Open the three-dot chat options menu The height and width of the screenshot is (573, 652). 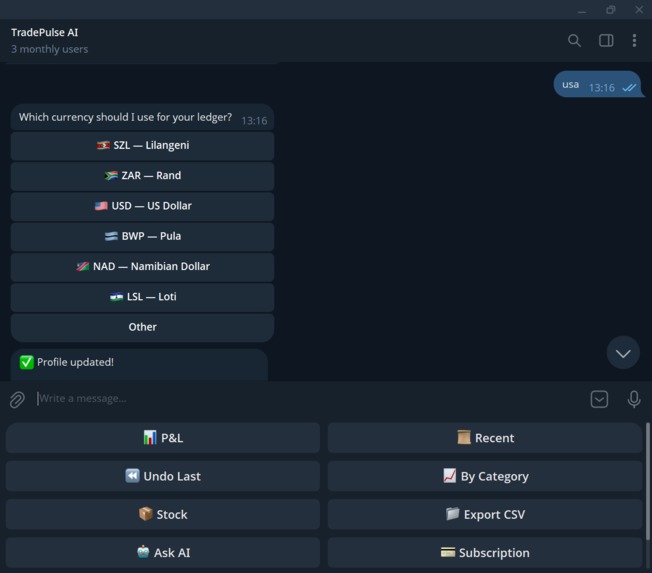(634, 40)
